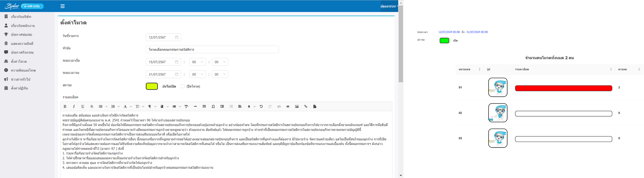Open the font size dropdown arrow

pos(143,106)
